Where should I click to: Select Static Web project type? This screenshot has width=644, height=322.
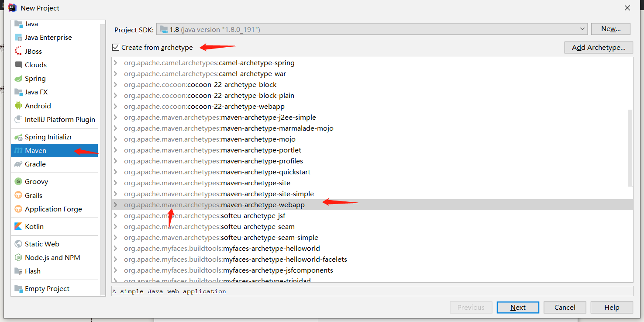(55, 244)
